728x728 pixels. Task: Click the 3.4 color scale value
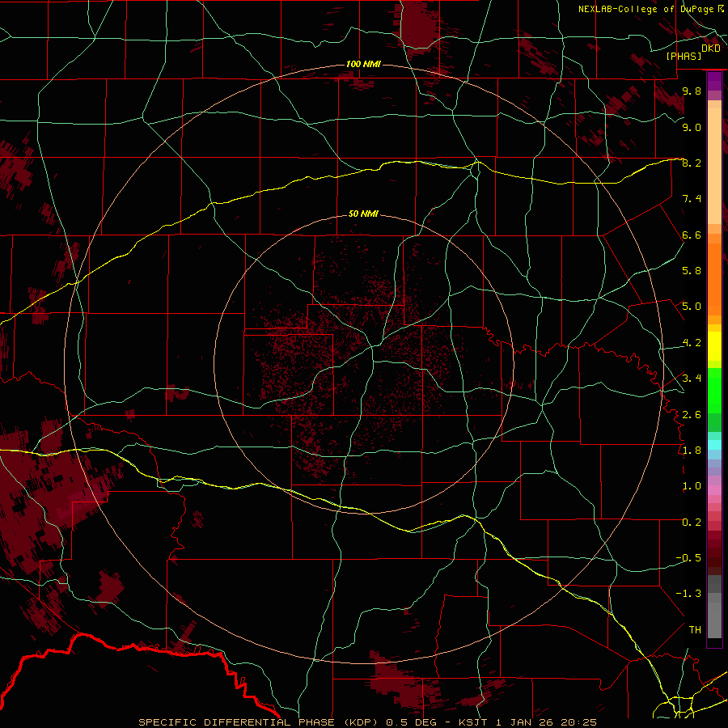tap(692, 379)
